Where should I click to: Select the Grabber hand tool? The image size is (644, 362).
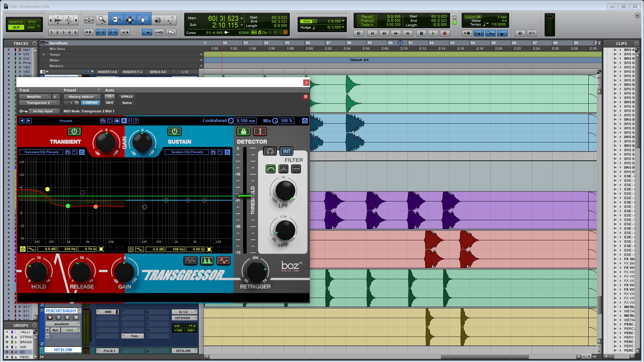tap(143, 19)
